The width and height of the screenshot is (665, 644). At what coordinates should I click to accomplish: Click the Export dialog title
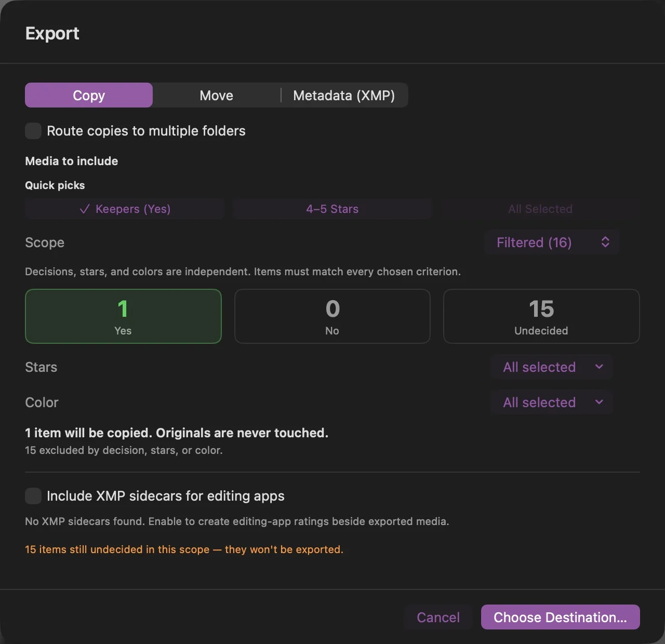tap(52, 33)
